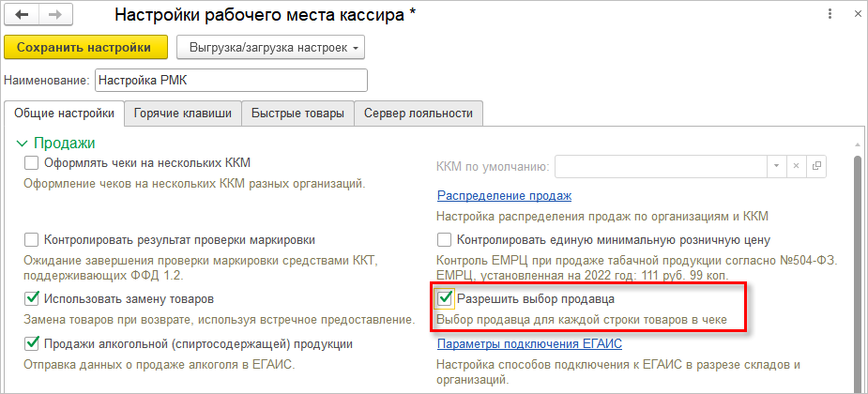Expand the default KKM dropdown list
The width and height of the screenshot is (868, 394).
click(775, 166)
